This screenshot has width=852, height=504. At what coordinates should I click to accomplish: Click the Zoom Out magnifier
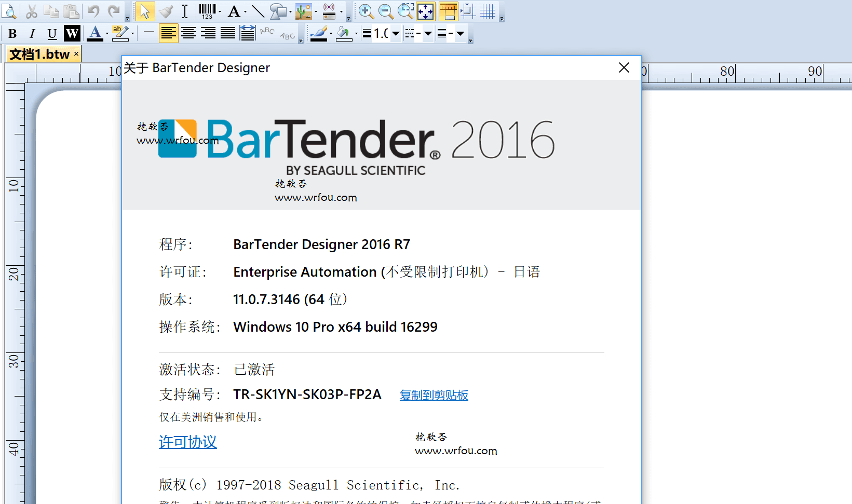point(385,11)
